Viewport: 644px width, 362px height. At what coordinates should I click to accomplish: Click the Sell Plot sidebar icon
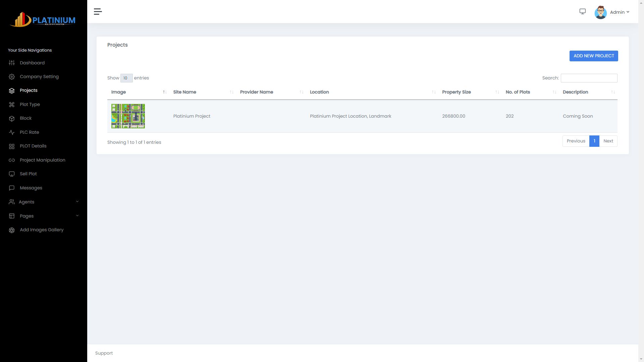(12, 174)
